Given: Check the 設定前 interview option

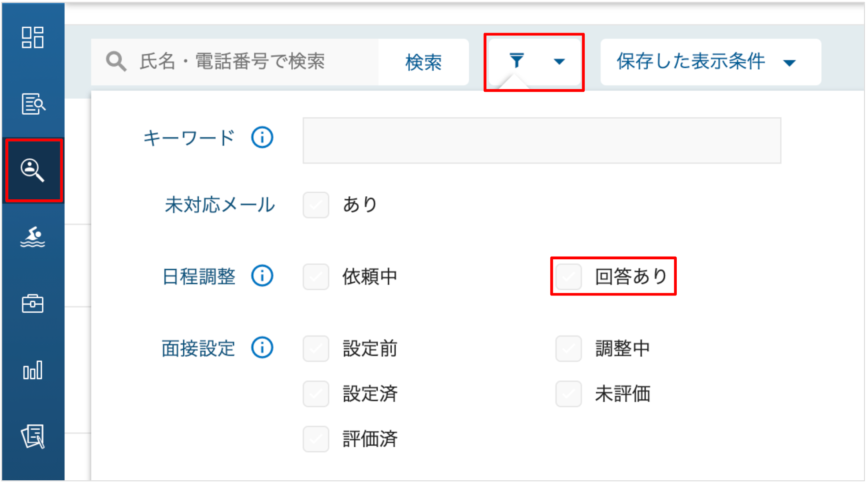Looking at the screenshot, I should [316, 349].
